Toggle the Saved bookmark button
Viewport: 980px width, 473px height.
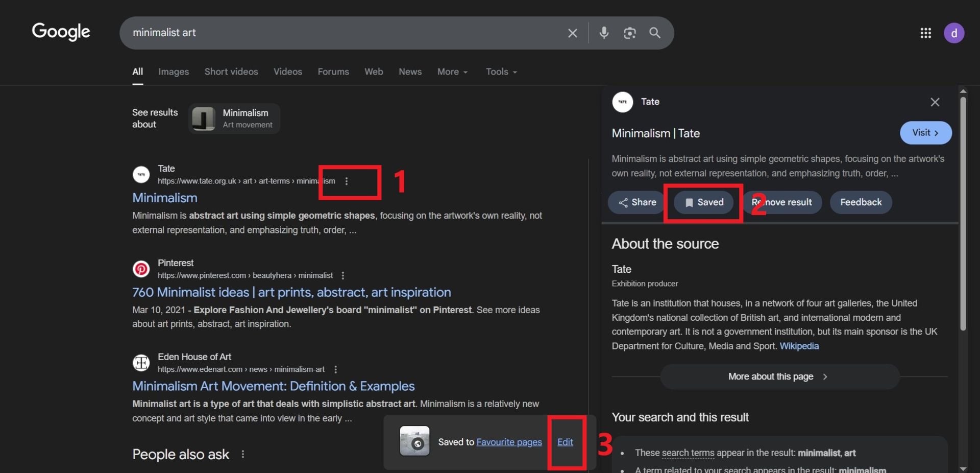704,202
